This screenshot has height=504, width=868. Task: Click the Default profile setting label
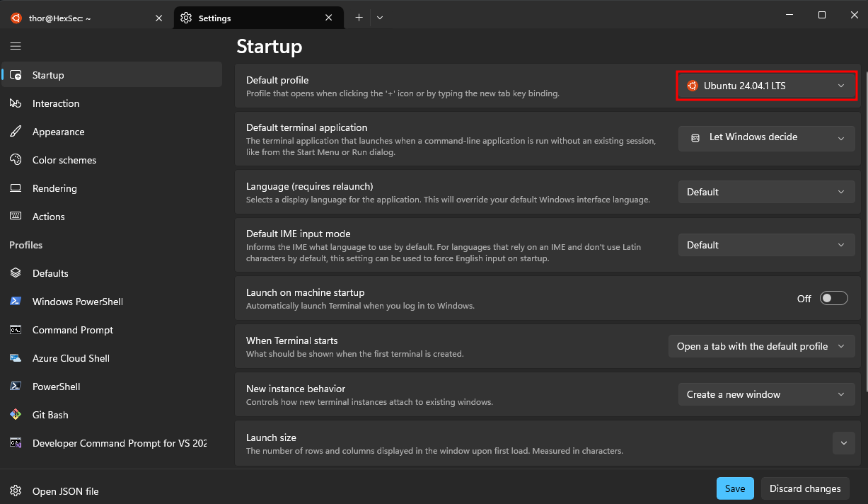click(x=277, y=80)
